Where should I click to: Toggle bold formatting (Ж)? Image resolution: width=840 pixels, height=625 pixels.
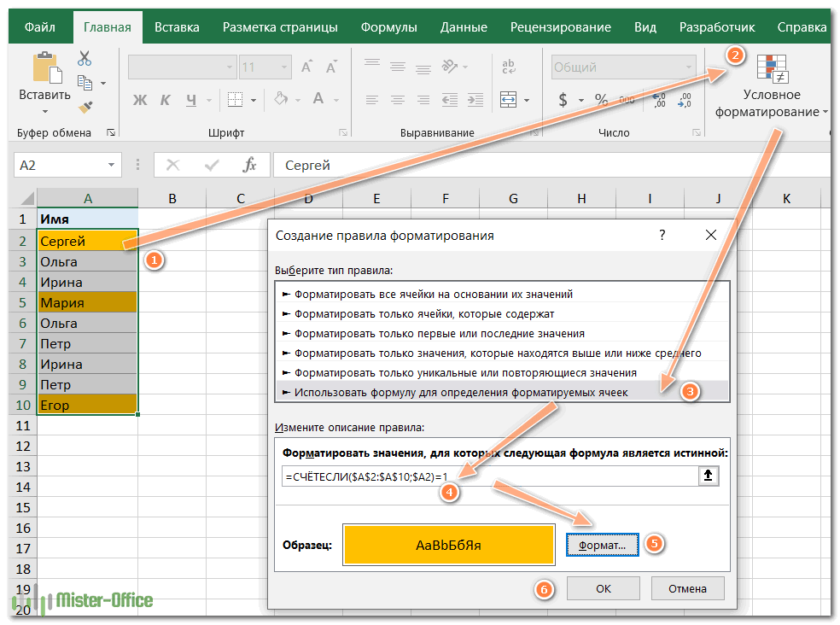pos(140,100)
